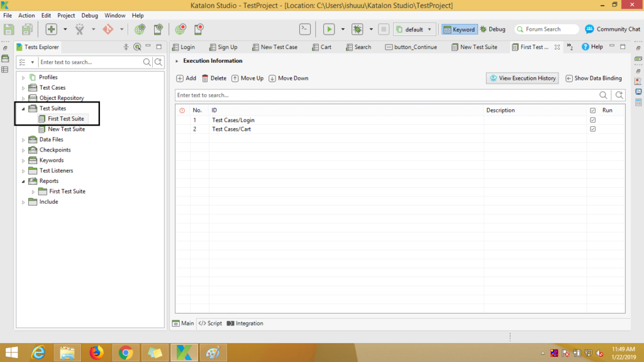Open Chrome from the taskbar
644x362 pixels.
(126, 353)
